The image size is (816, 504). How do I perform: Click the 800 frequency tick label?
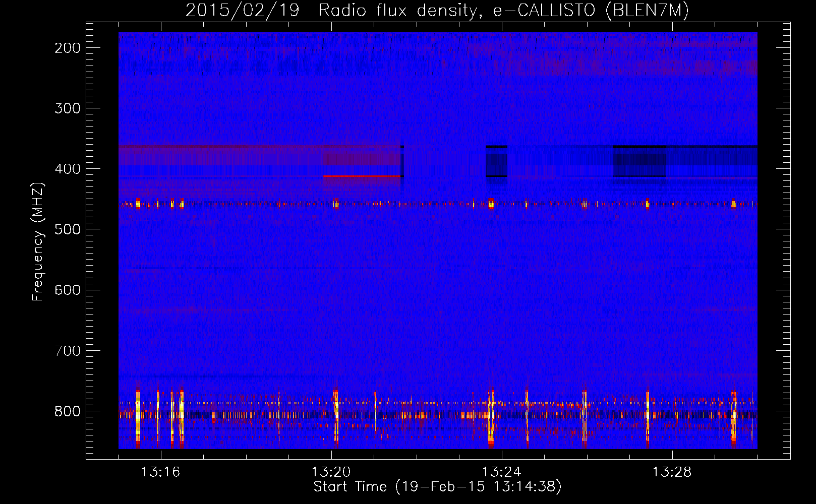tap(68, 411)
